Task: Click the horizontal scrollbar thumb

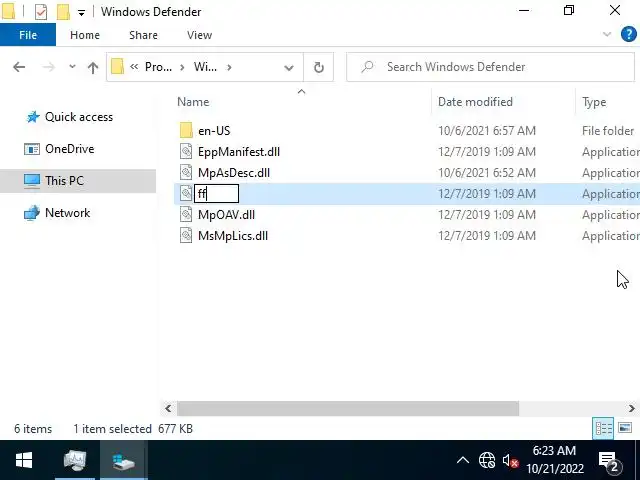Action: coord(348,408)
